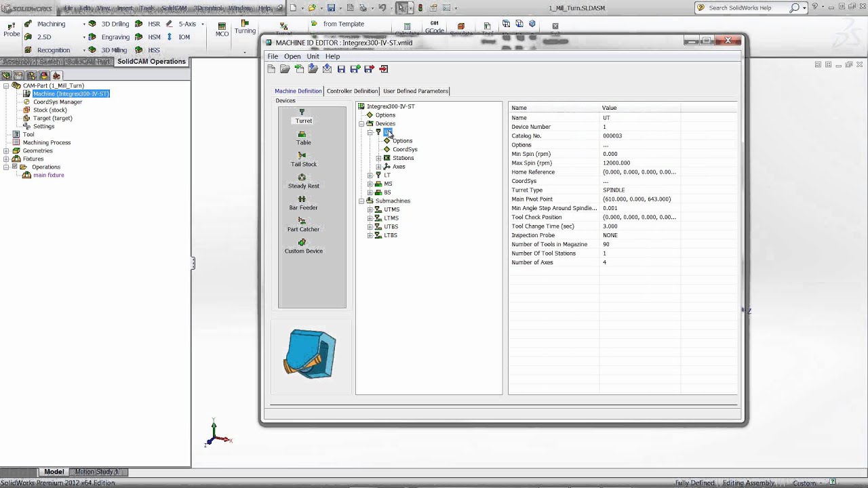This screenshot has width=868, height=488.
Task: Add a Part Catcher device
Action: (x=303, y=225)
